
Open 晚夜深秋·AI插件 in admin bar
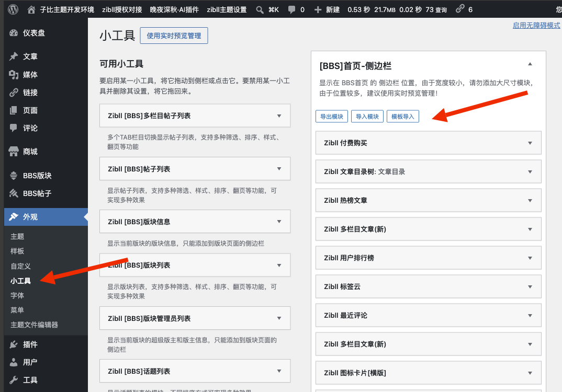174,9
